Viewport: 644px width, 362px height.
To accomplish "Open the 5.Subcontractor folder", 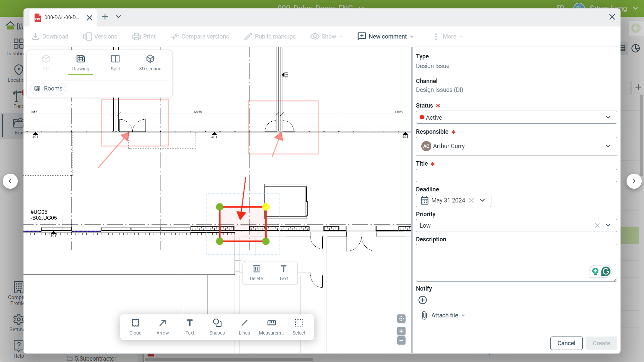I will pyautogui.click(x=92, y=358).
